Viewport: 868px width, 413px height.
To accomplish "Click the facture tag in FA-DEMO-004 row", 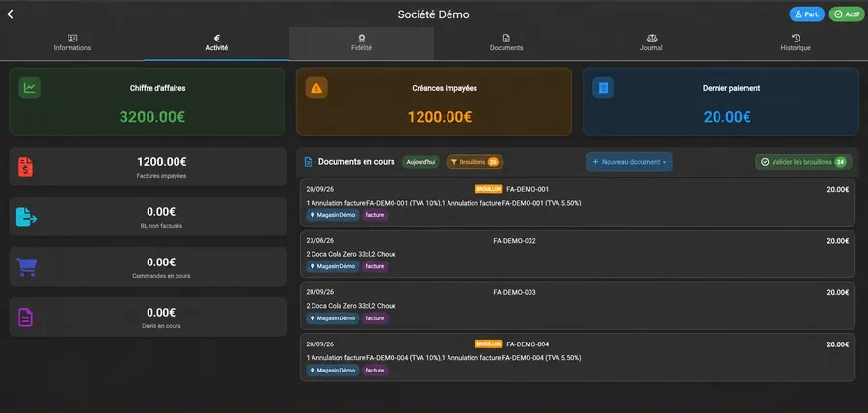I will tap(375, 371).
